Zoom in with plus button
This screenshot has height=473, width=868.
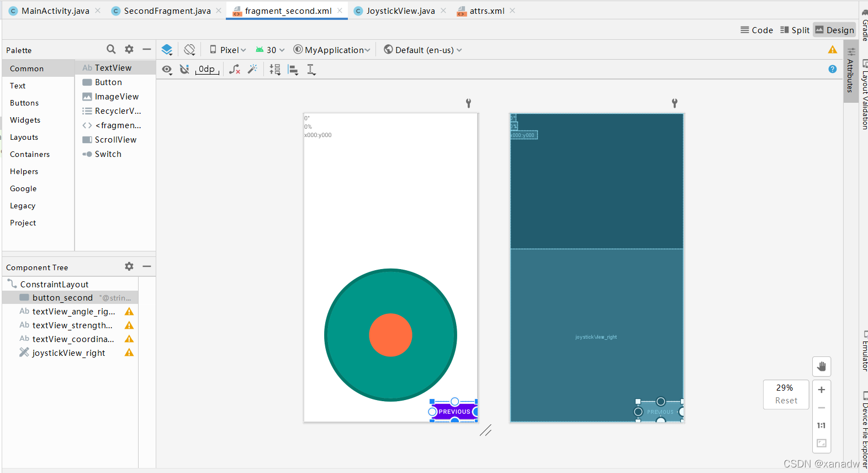tap(822, 390)
